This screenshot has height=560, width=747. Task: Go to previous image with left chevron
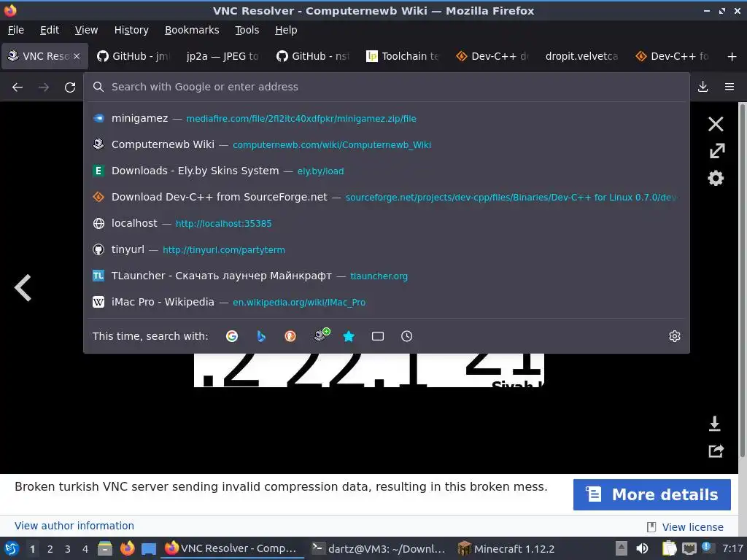coord(23,287)
